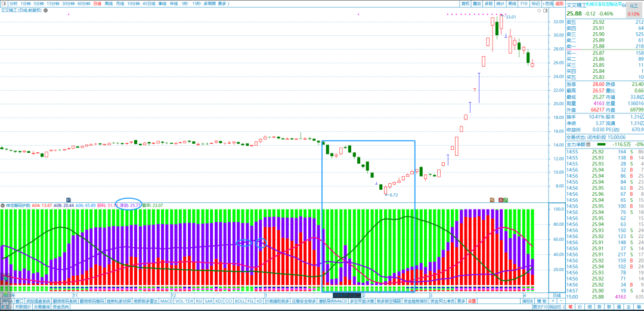Click 多股 multi-stock button
This screenshot has width=644, height=311.
(x=489, y=4)
